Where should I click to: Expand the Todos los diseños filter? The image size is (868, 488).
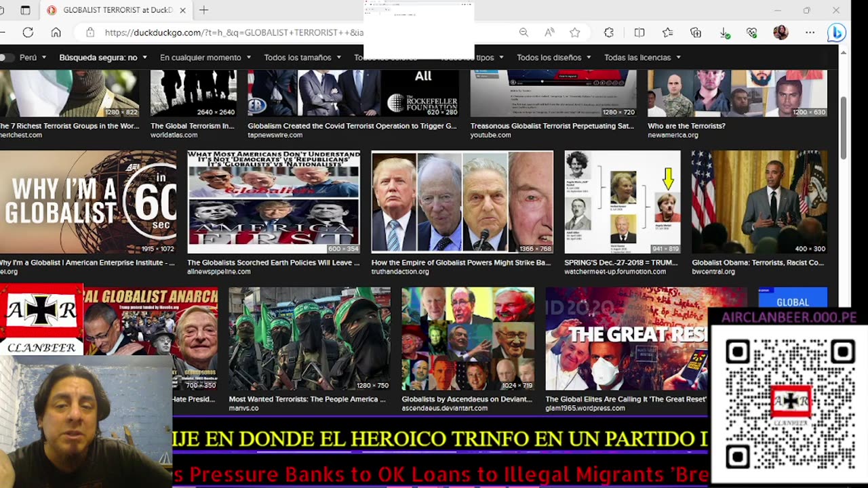[x=554, y=58]
